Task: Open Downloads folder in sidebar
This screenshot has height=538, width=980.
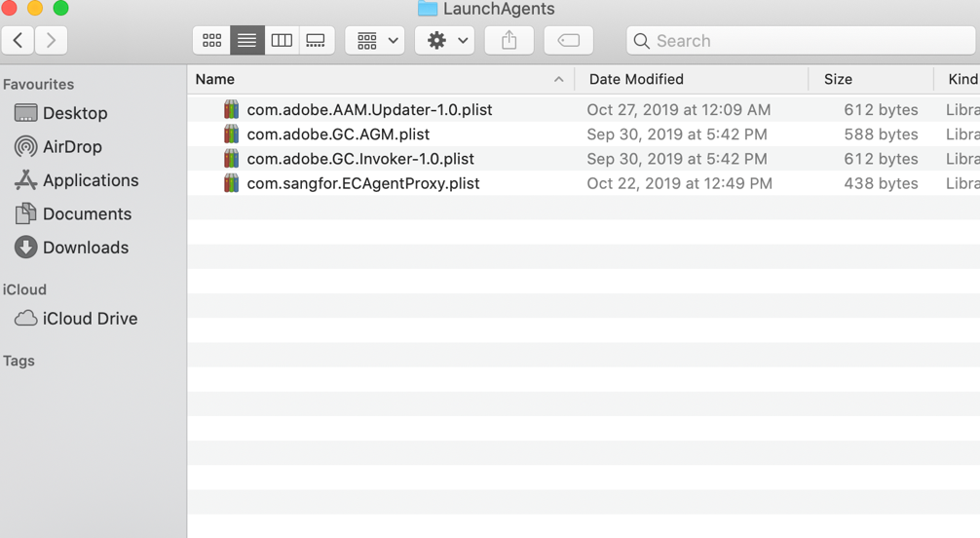Action: tap(85, 248)
